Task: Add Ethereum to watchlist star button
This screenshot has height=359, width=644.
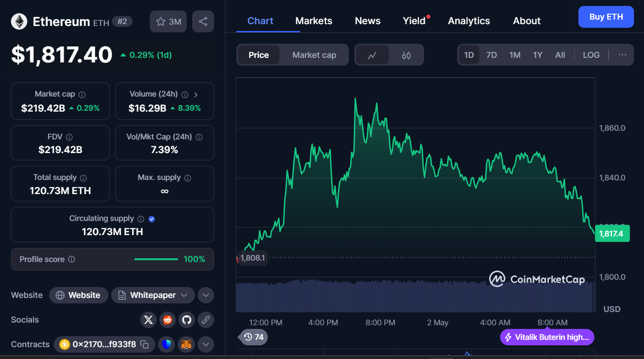Action: tap(168, 21)
